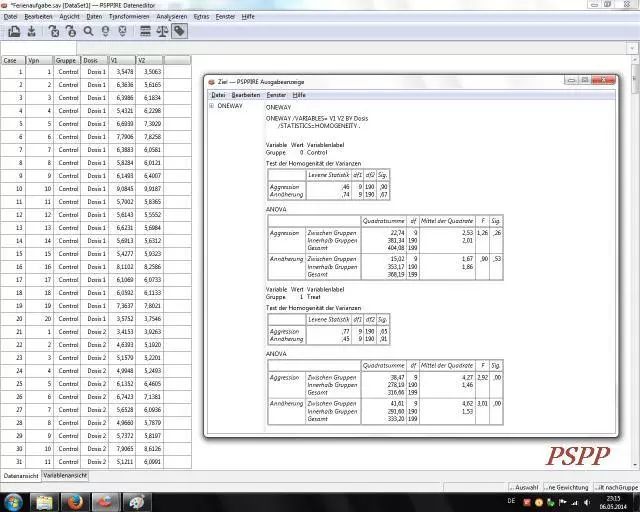Click the PSPP taskbar icon

click(106, 502)
